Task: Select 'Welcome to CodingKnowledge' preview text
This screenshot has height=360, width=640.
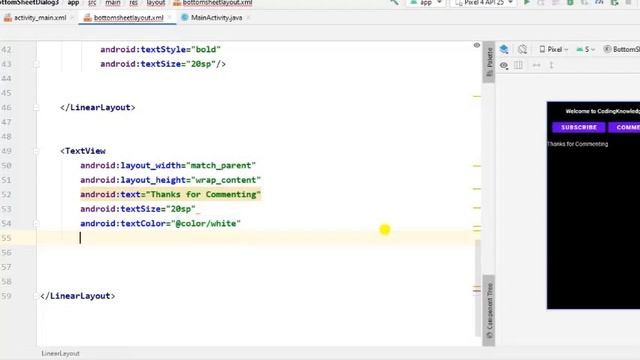Action: pos(602,111)
